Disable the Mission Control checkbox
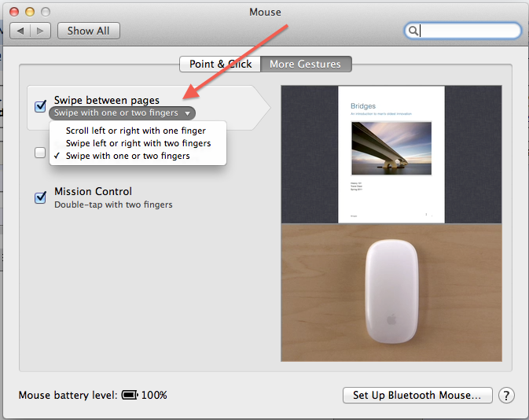The width and height of the screenshot is (529, 420). pos(40,197)
